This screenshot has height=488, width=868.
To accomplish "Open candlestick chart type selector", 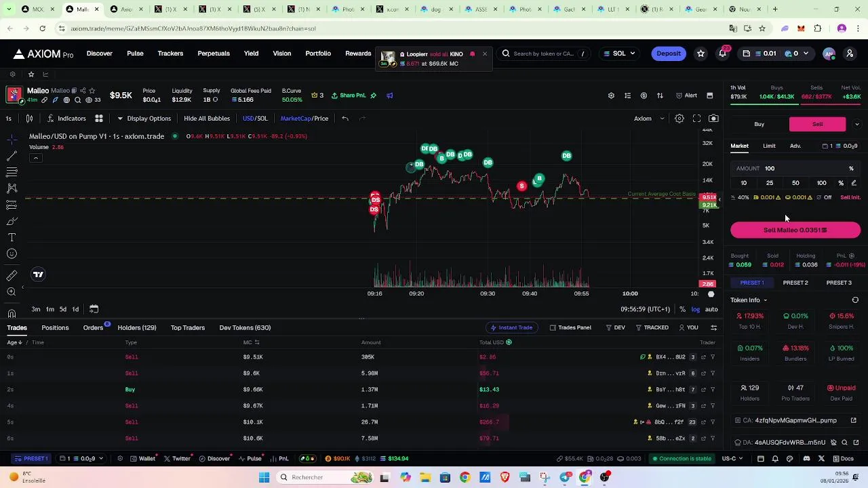I will [29, 119].
